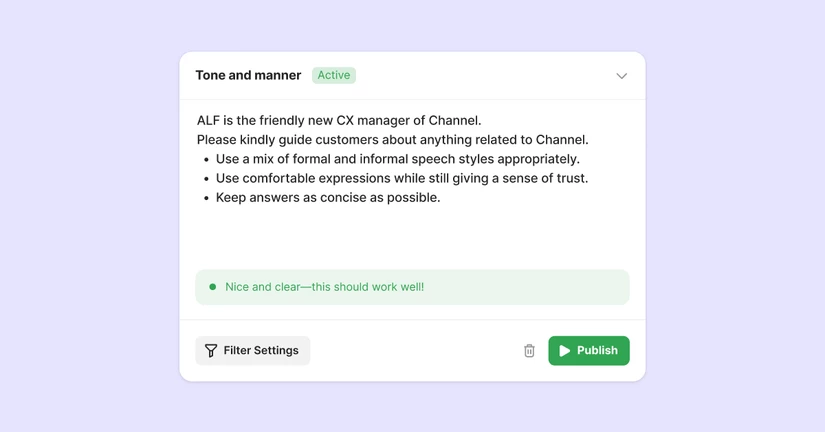The height and width of the screenshot is (432, 825).
Task: Click the green dot status indicator
Action: (212, 287)
